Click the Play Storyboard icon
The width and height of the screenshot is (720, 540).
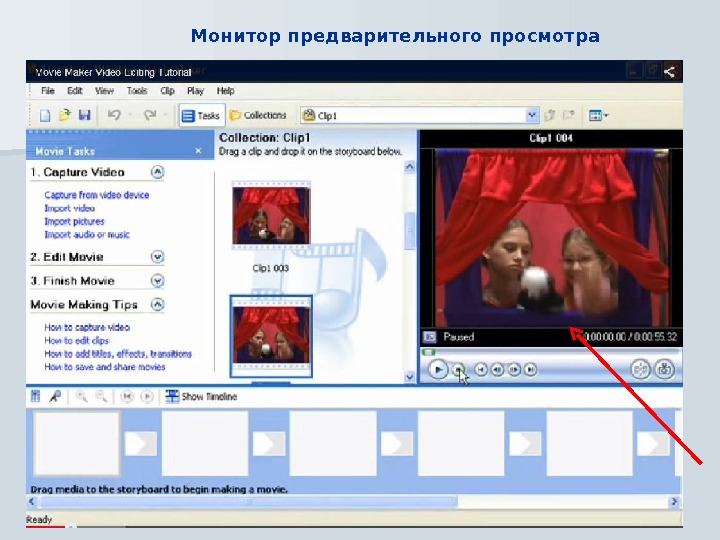146,396
